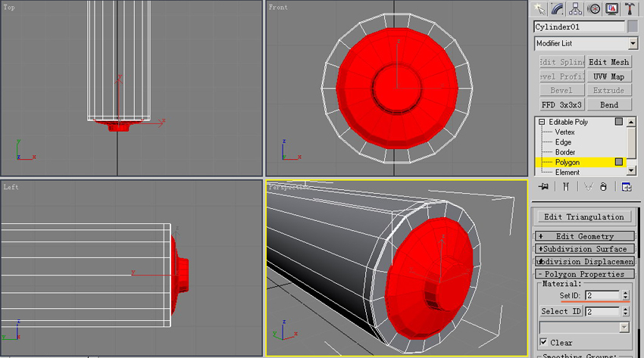Open Configure Modifier Sets icon
Screen dimensions: 644x358
coord(627,187)
